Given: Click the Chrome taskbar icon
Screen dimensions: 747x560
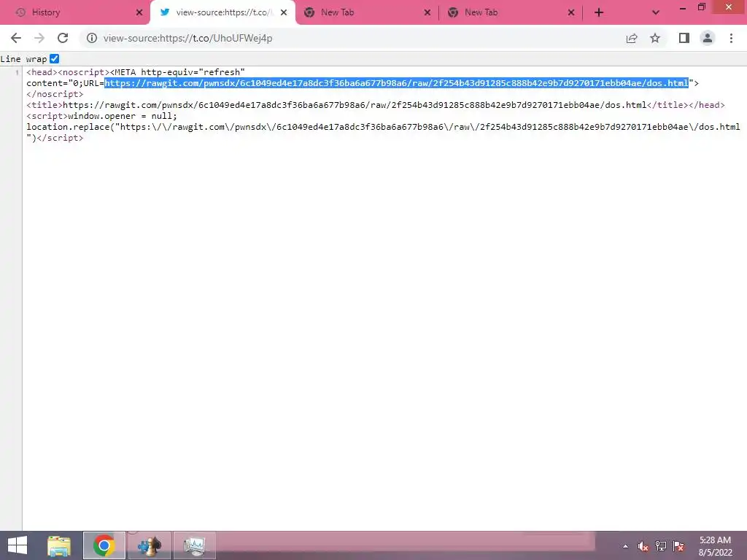Looking at the screenshot, I should click(104, 545).
